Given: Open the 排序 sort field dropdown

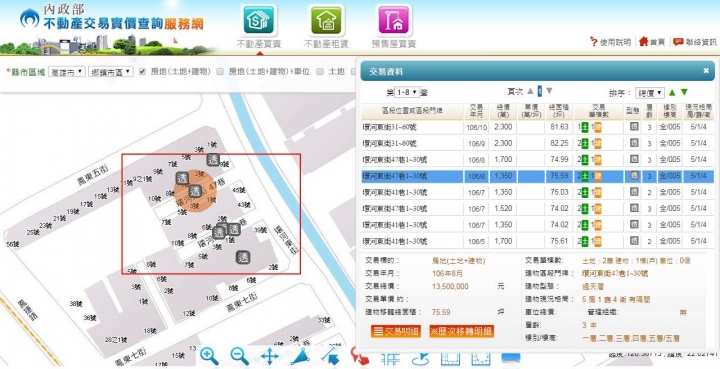Looking at the screenshot, I should (x=650, y=93).
